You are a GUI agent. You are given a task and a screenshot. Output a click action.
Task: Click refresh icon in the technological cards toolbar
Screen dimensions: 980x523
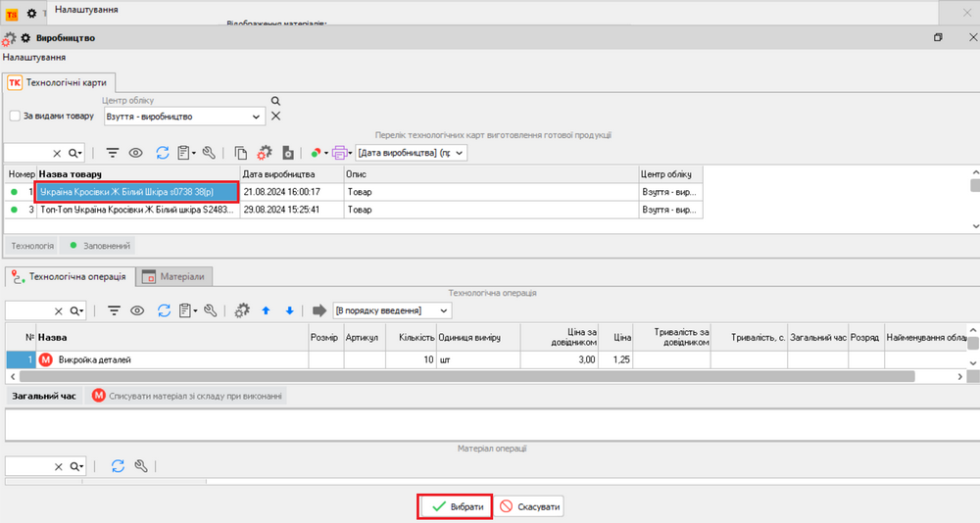point(161,153)
